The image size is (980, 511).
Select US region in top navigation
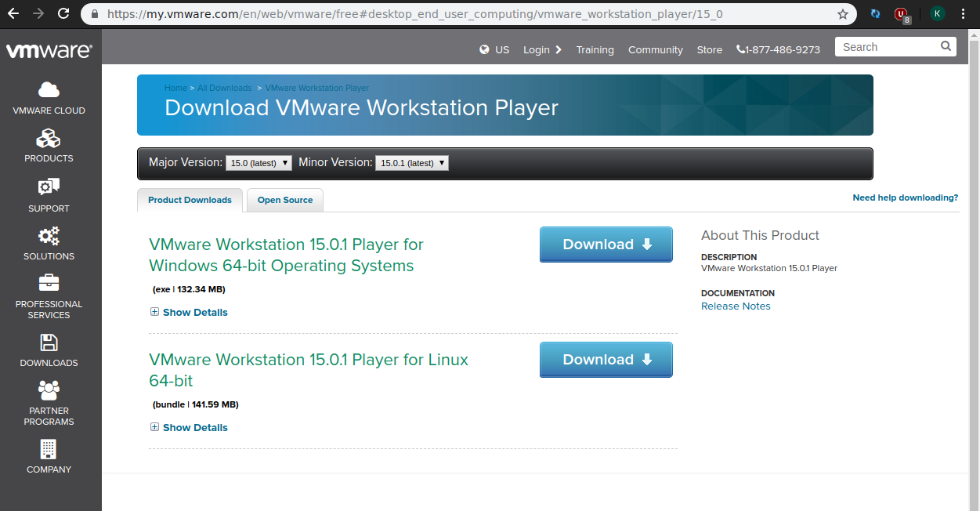click(x=502, y=49)
